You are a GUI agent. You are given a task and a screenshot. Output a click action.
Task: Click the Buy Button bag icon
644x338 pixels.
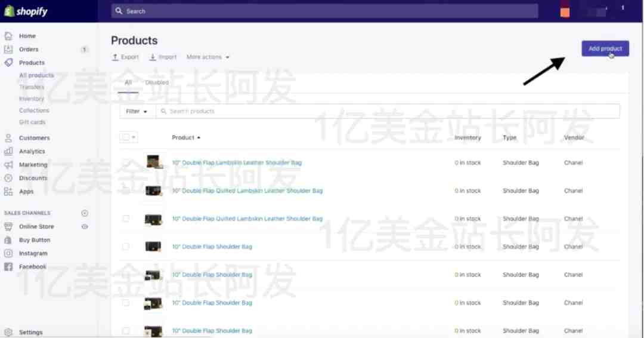(8, 239)
